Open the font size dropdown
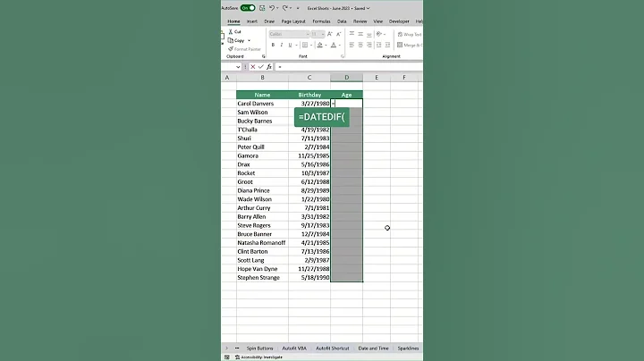This screenshot has width=644, height=361. click(x=322, y=34)
